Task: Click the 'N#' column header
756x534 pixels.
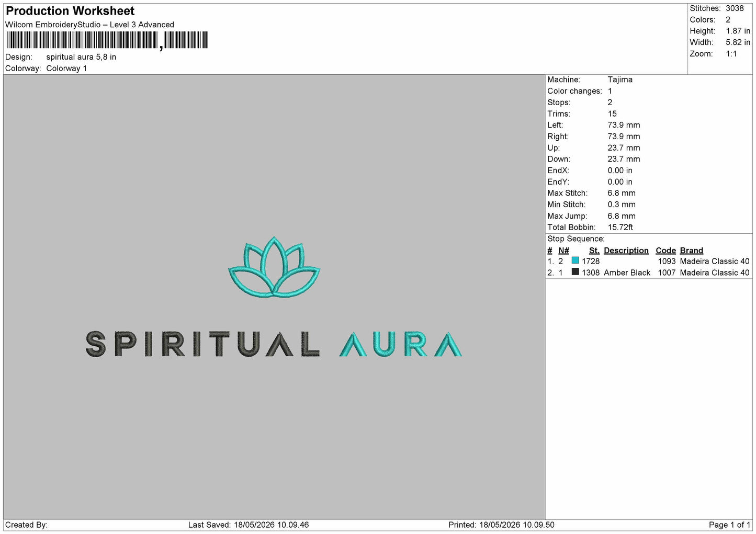Action: coord(563,251)
